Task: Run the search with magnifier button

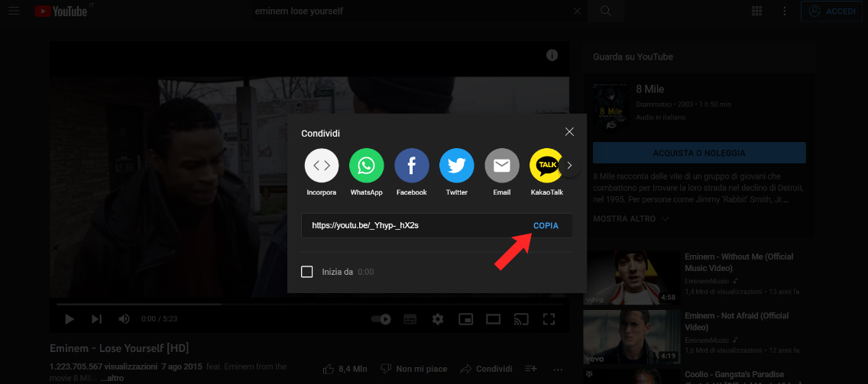Action: pos(606,11)
